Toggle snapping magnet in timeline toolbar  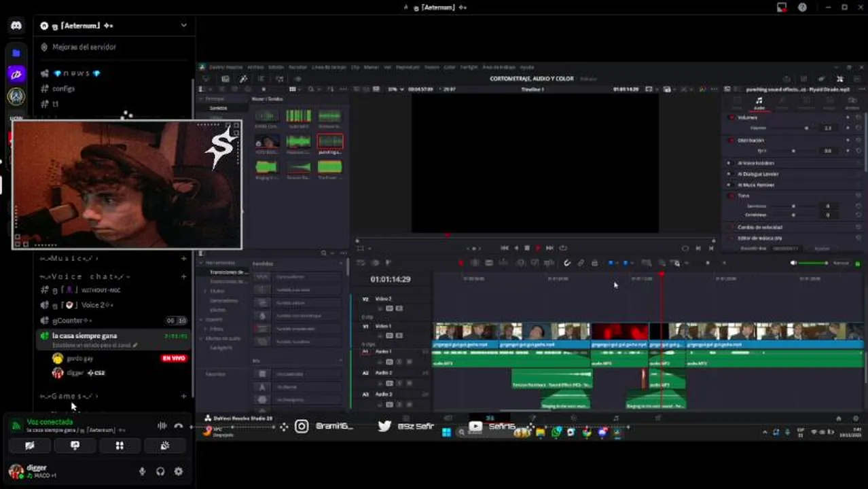tap(567, 264)
